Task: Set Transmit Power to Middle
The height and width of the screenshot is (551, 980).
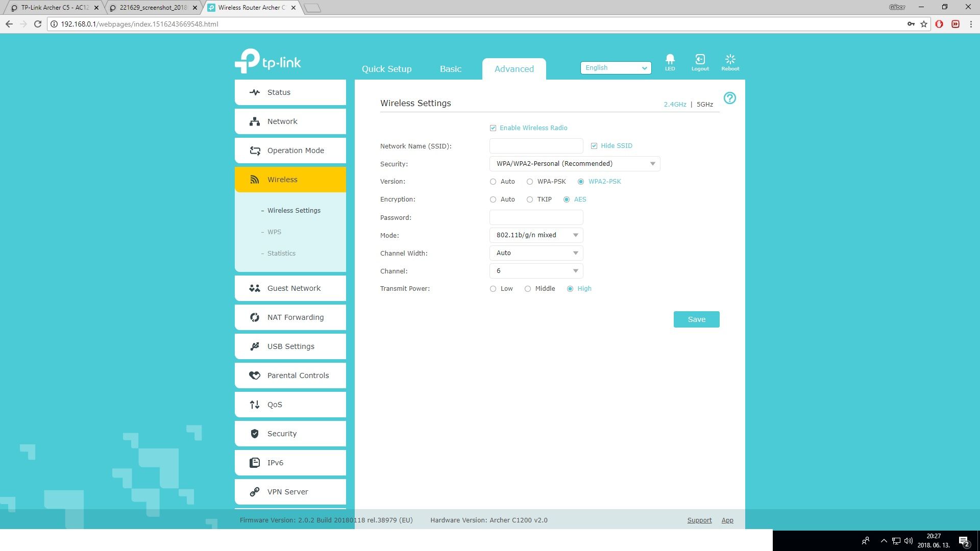Action: pyautogui.click(x=528, y=289)
